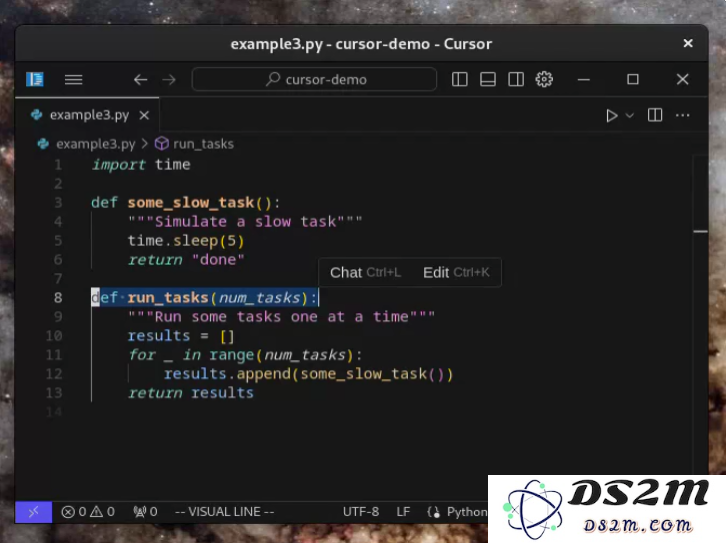The height and width of the screenshot is (543, 726).
Task: Open the editor More Actions ellipsis
Action: coord(682,115)
